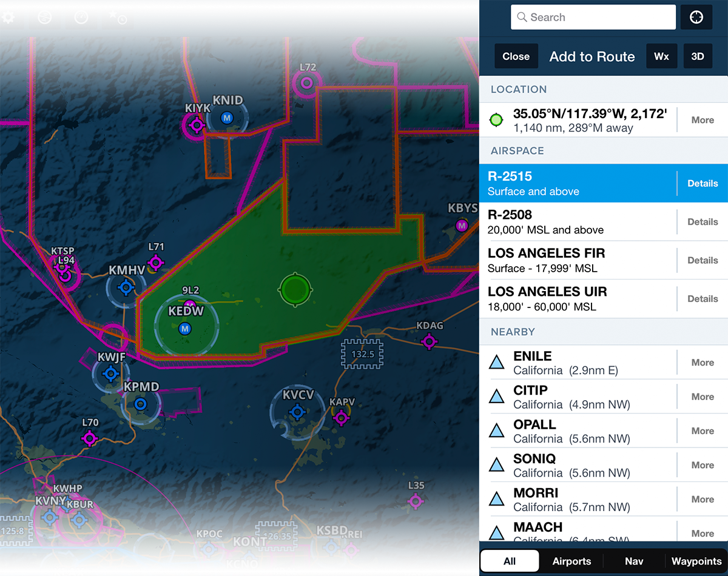Expand More for the 35.05°N location entry
This screenshot has width=728, height=576.
[702, 119]
